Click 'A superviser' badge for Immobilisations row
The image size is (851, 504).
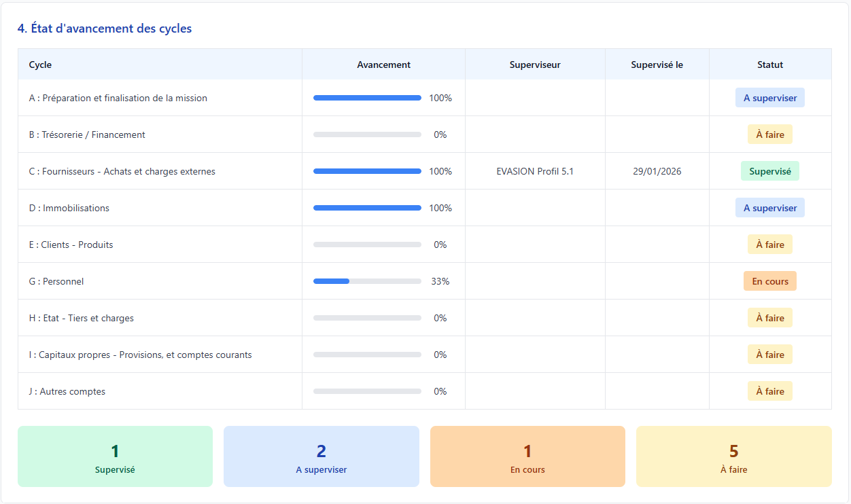[x=770, y=208]
